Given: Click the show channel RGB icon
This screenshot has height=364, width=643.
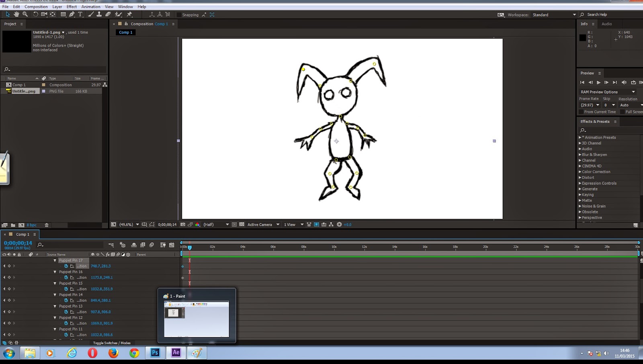Looking at the screenshot, I should 197,225.
